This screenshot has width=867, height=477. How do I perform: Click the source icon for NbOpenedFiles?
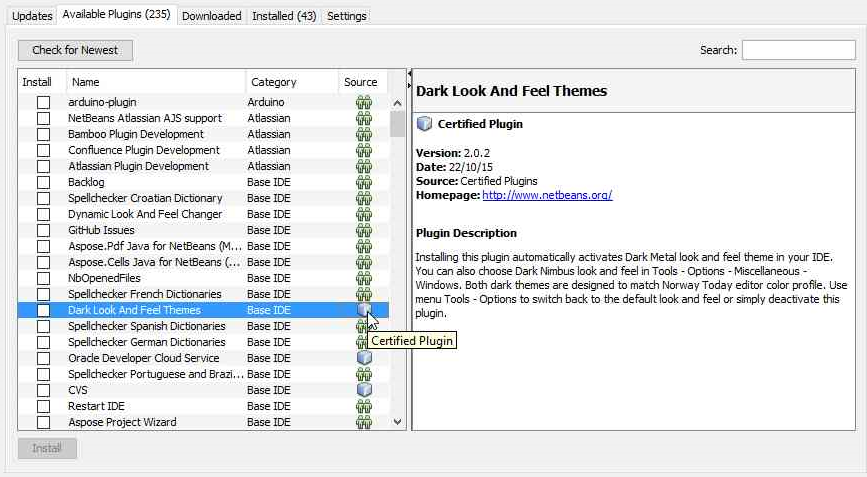coord(363,279)
